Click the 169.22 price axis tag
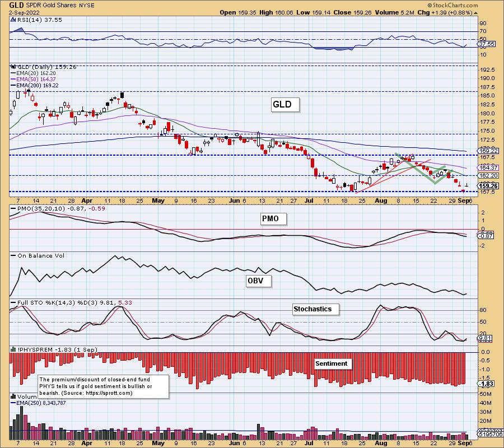The image size is (504, 448). [488, 151]
